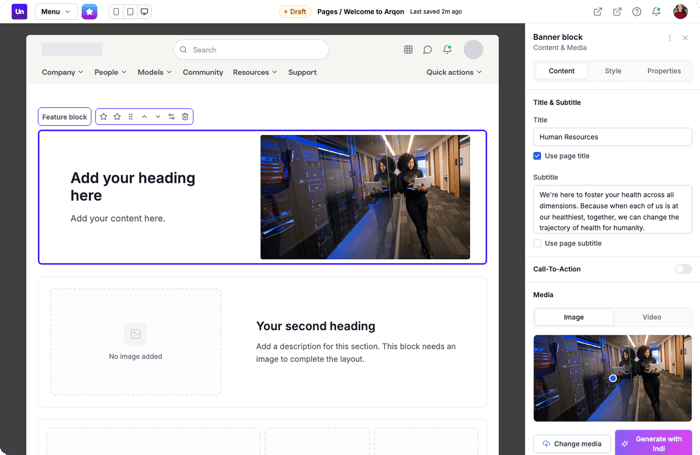Open notifications bell in top bar

656,12
